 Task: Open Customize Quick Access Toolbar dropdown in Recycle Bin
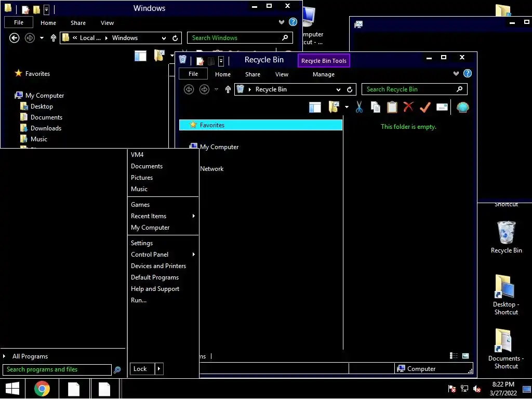[221, 61]
